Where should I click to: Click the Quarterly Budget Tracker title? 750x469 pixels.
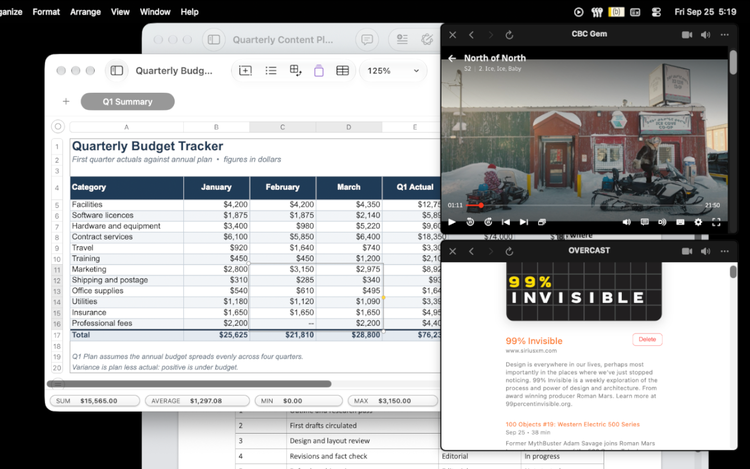click(147, 146)
